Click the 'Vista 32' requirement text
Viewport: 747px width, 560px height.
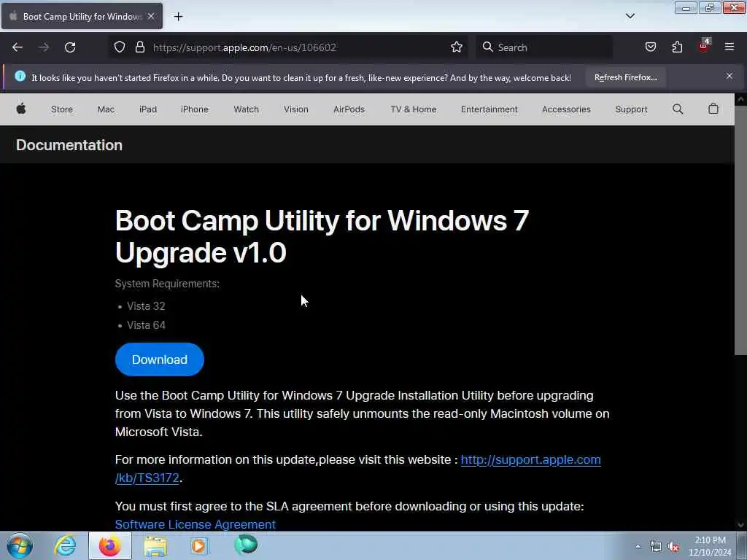(x=146, y=306)
